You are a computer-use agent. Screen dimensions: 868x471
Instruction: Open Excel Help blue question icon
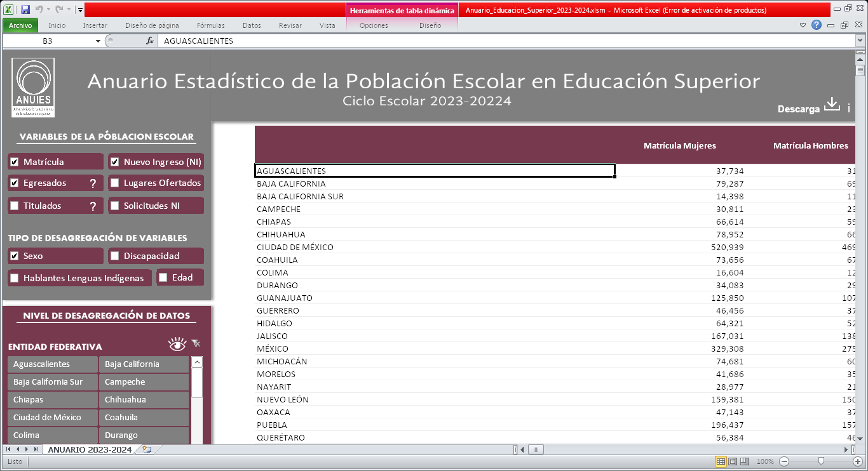click(x=817, y=25)
